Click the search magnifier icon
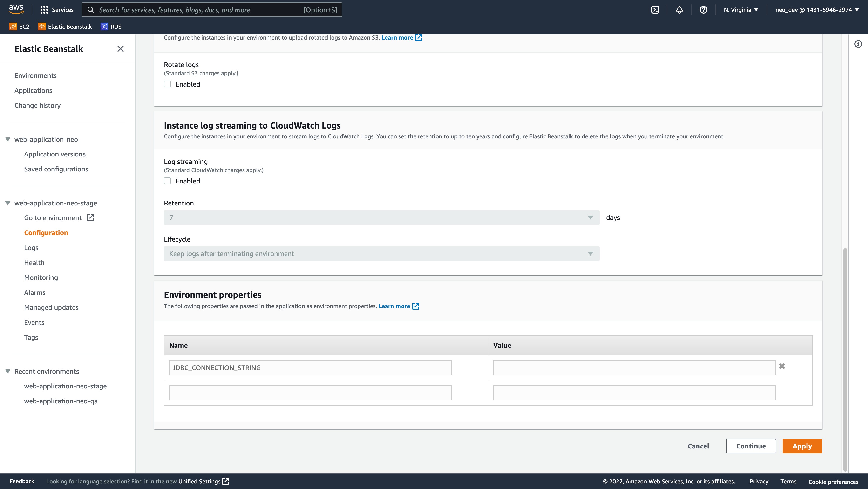 click(x=91, y=10)
